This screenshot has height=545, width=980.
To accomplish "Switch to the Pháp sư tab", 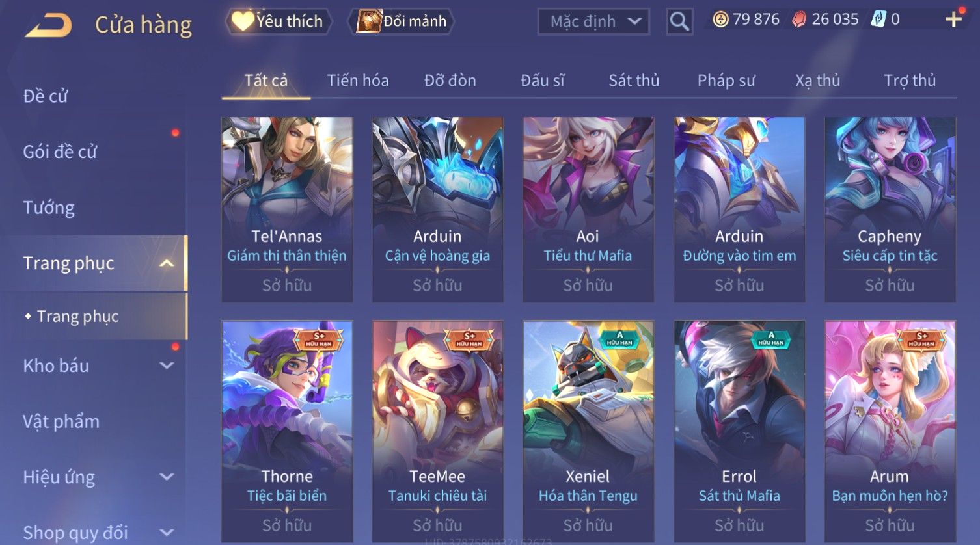I will click(x=726, y=81).
